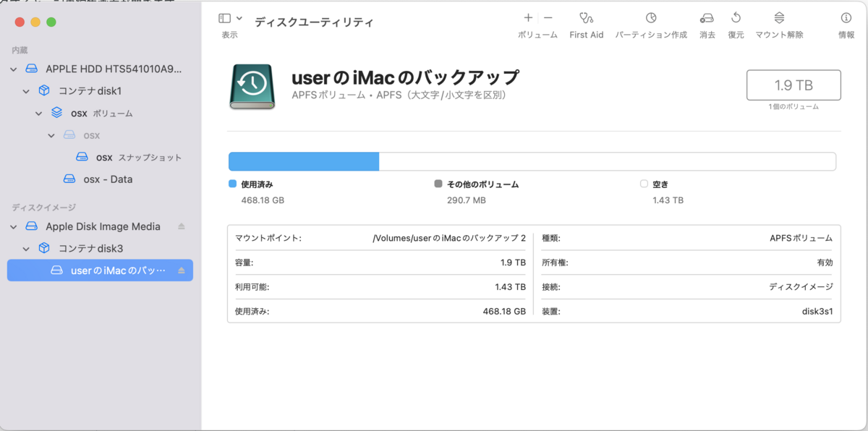This screenshot has width=868, height=431.
Task: Click the 内蔵 sidebar section header
Action: [20, 50]
